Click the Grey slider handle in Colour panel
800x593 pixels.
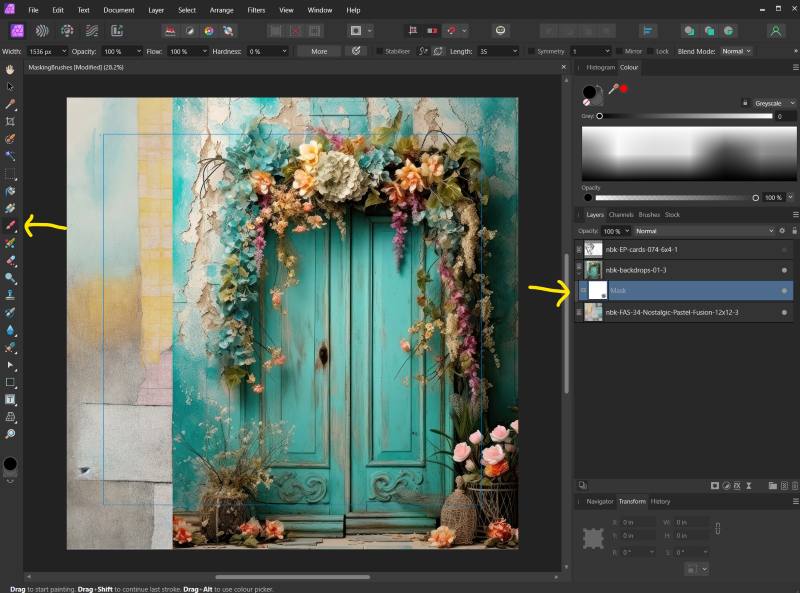[x=599, y=116]
